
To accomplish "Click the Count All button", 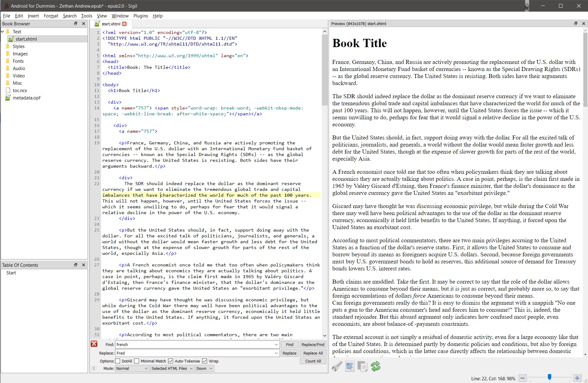I will coord(313,361).
